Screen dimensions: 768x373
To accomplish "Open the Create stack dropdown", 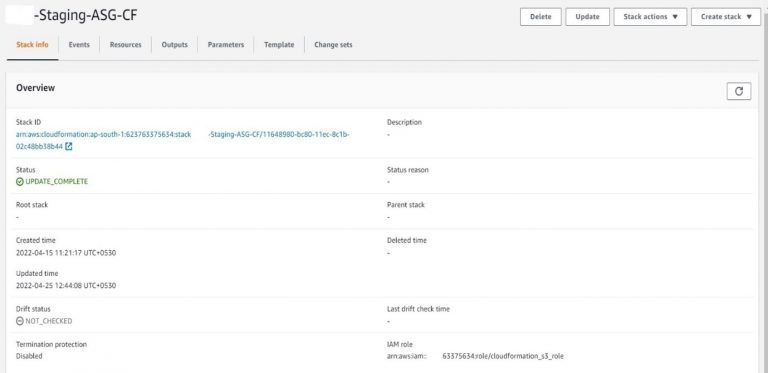I will point(726,17).
